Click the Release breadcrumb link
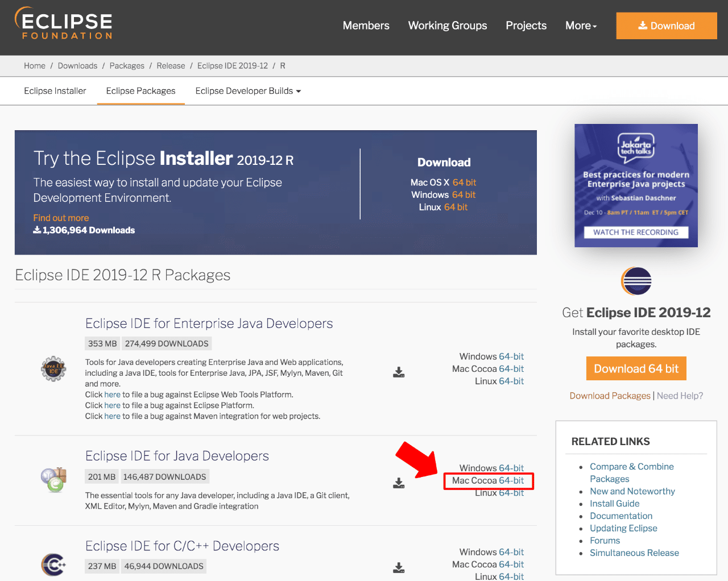728x581 pixels. (x=171, y=66)
